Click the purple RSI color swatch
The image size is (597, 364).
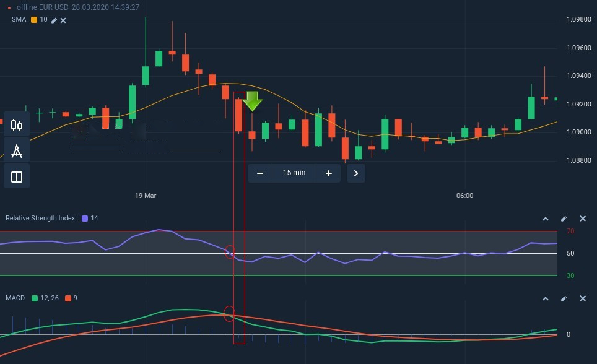point(85,219)
